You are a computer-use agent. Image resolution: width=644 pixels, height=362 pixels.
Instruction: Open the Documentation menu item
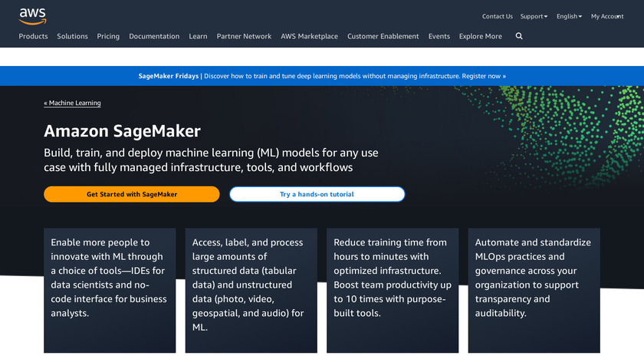click(x=154, y=36)
